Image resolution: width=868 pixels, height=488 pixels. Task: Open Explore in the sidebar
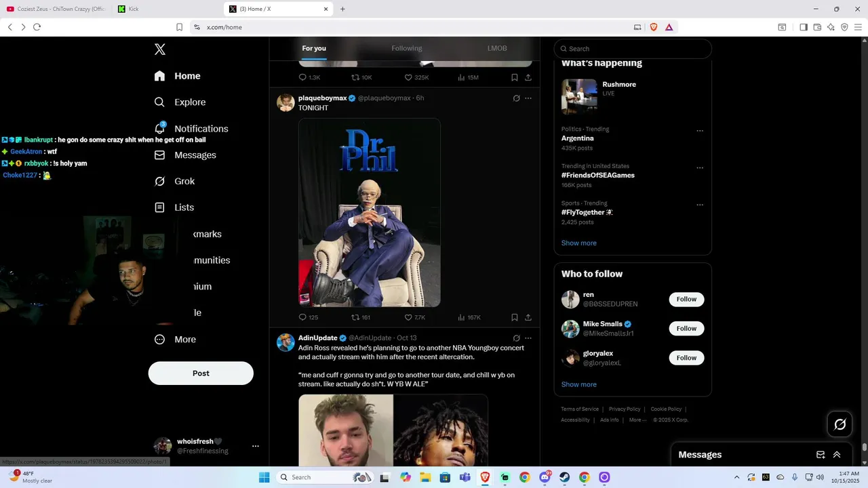[x=180, y=102]
